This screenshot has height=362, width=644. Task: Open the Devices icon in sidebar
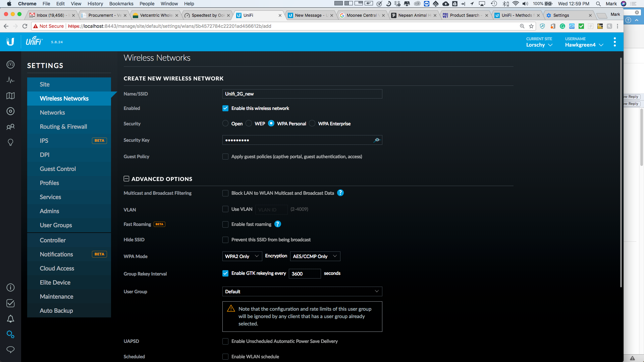click(x=10, y=111)
